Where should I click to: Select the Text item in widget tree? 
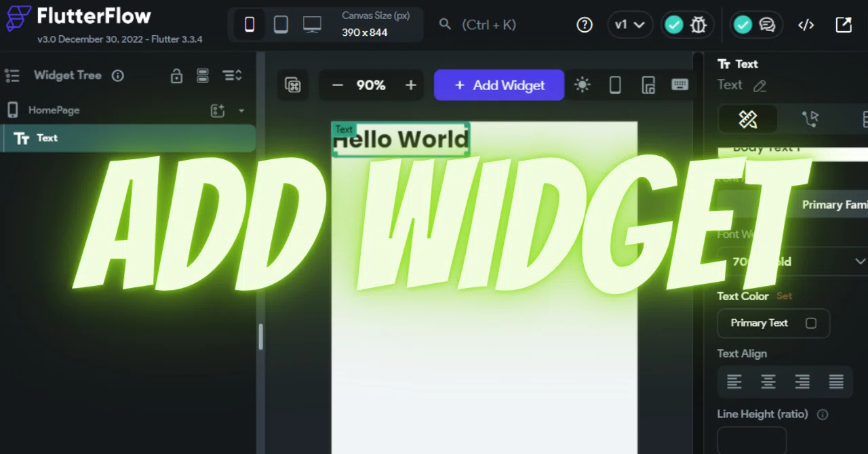pos(127,138)
